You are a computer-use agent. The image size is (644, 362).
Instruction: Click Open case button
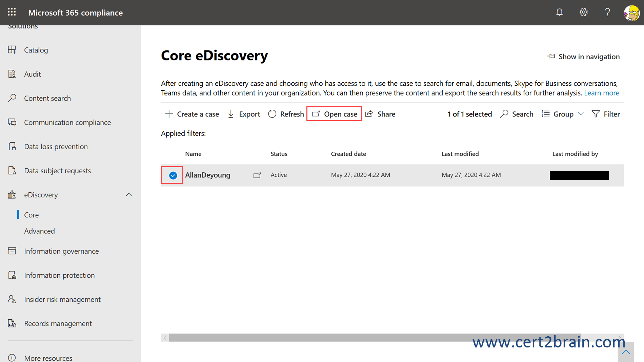click(335, 114)
